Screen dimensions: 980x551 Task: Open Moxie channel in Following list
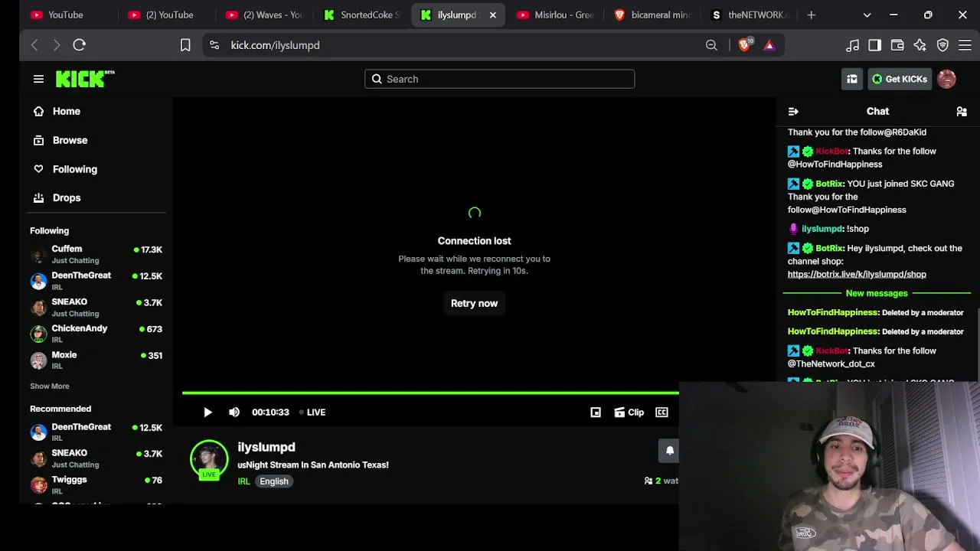pos(96,360)
